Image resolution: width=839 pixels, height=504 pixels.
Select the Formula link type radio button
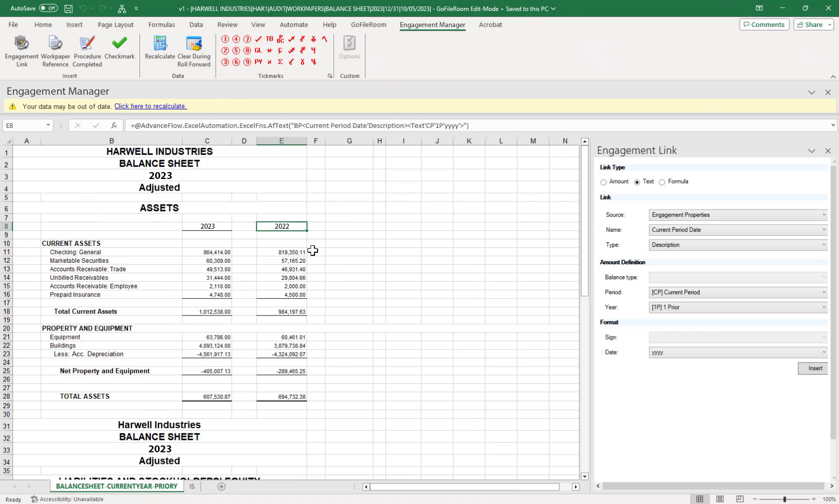pos(662,182)
